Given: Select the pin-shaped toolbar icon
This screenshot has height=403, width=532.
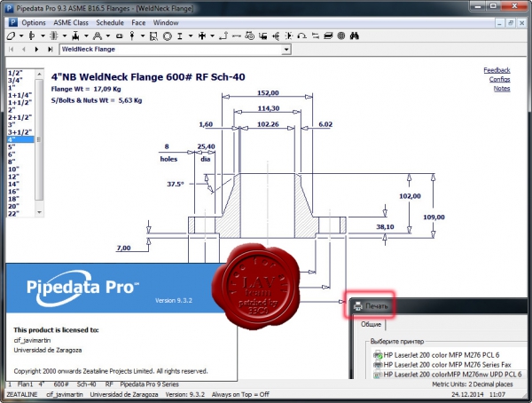Looking at the screenshot, I should tap(132, 36).
